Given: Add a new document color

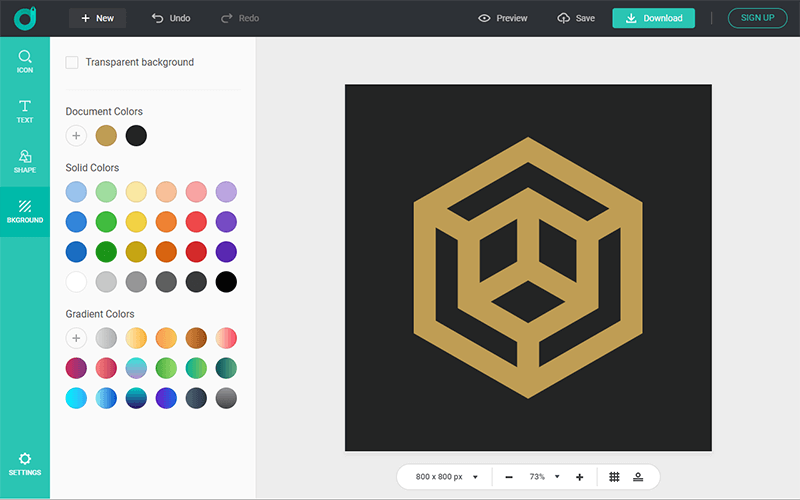Looking at the screenshot, I should pyautogui.click(x=76, y=135).
